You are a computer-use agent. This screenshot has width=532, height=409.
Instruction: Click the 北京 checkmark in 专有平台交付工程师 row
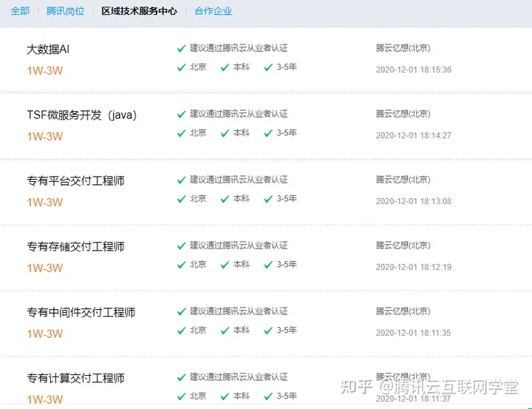182,199
